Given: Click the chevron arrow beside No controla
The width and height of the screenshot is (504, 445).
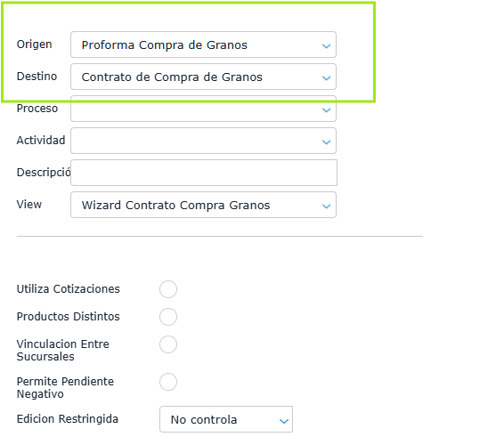Looking at the screenshot, I should click(x=284, y=421).
